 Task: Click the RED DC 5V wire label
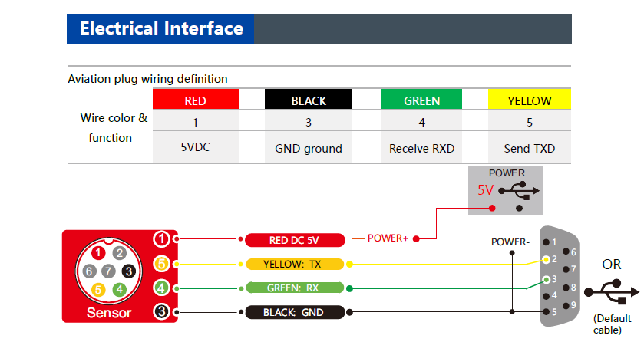coord(294,240)
